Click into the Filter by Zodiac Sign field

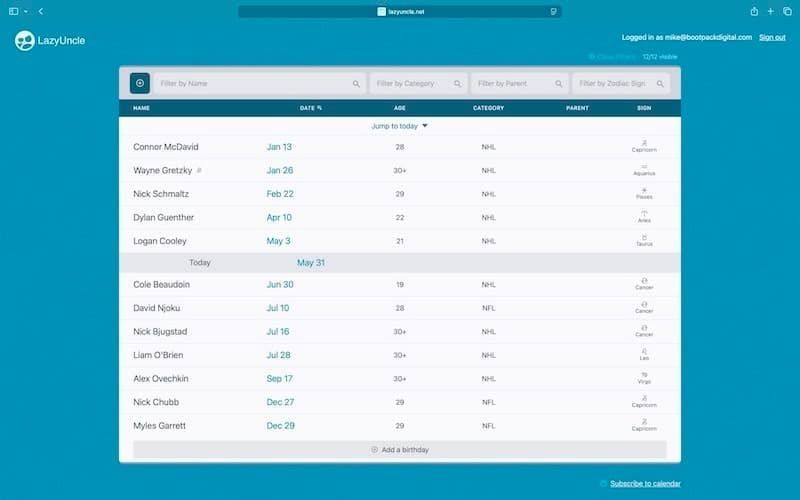619,84
